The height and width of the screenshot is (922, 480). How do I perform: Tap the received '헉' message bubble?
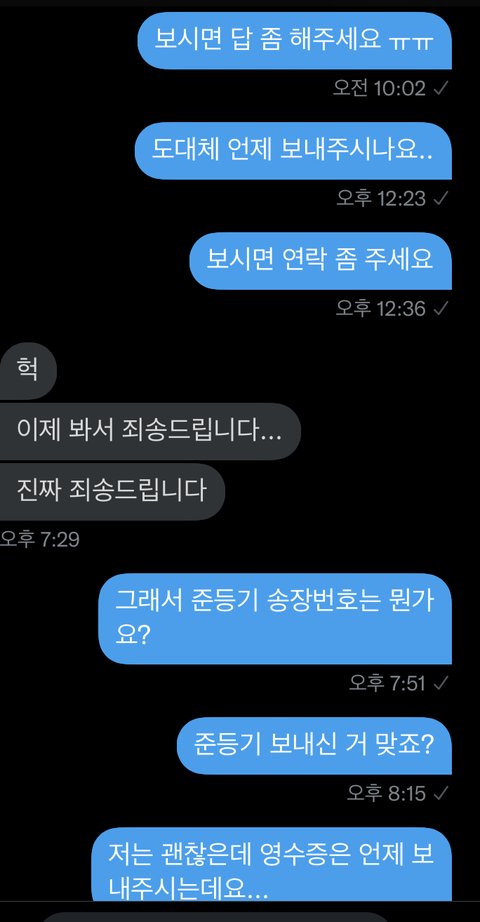click(x=28, y=371)
